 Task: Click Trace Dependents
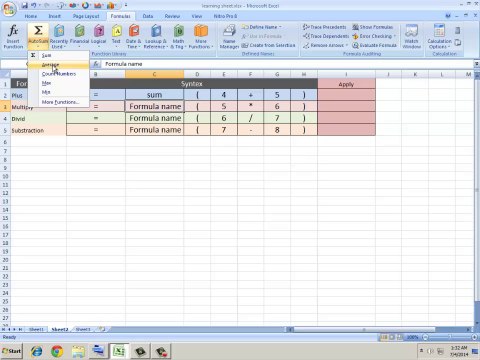pos(326,36)
